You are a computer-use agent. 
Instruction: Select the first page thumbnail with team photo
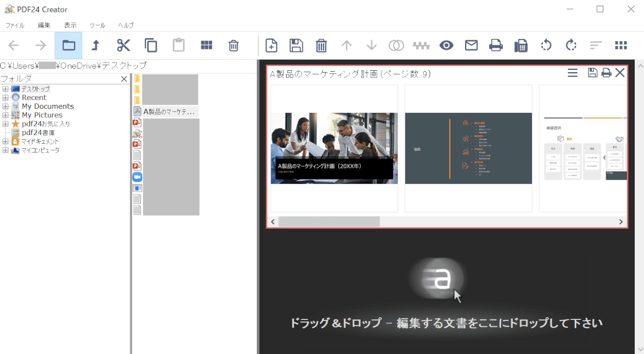(334, 148)
